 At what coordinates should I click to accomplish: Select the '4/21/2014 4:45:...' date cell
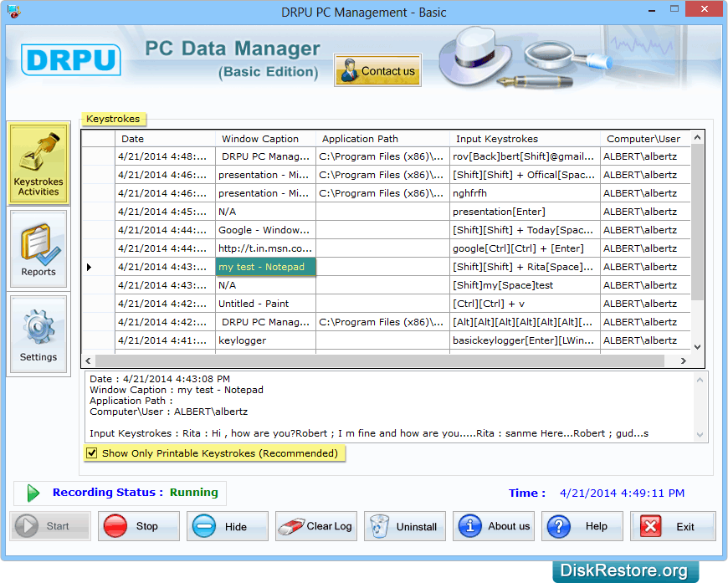(x=166, y=212)
